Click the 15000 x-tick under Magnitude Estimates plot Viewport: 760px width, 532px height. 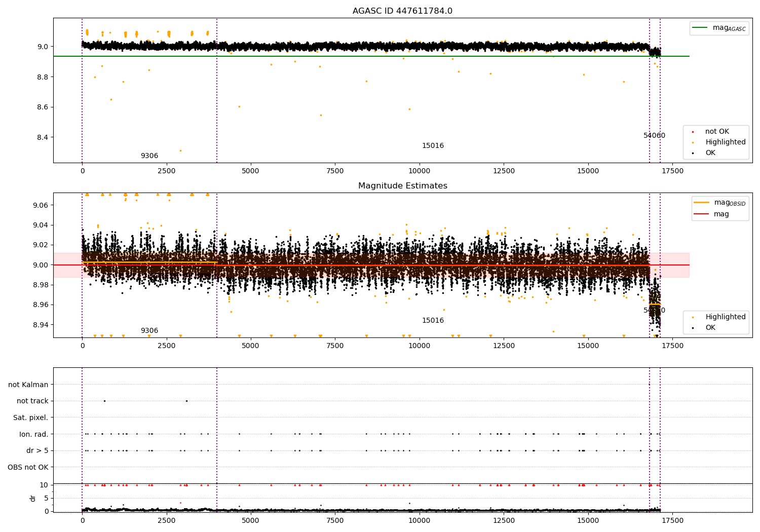588,346
